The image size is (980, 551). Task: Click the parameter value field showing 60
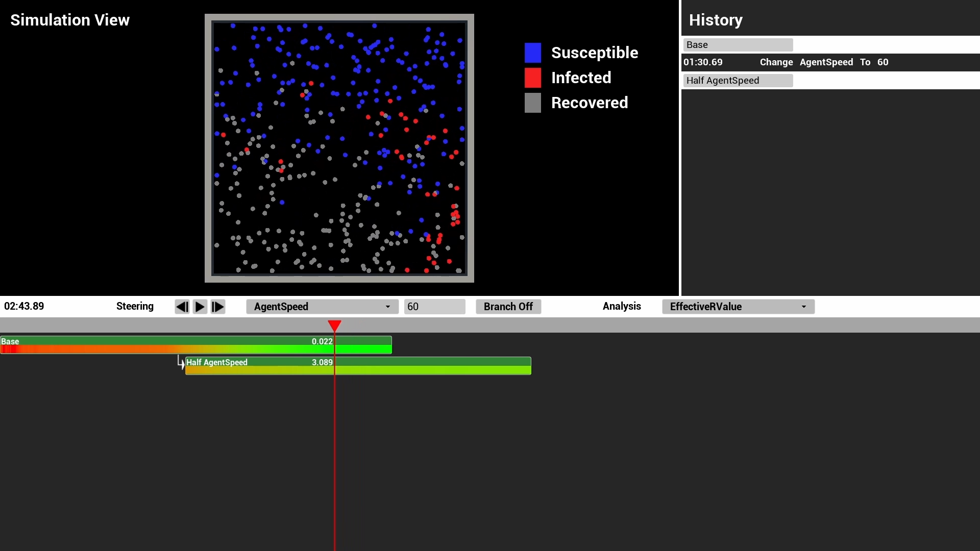(434, 307)
